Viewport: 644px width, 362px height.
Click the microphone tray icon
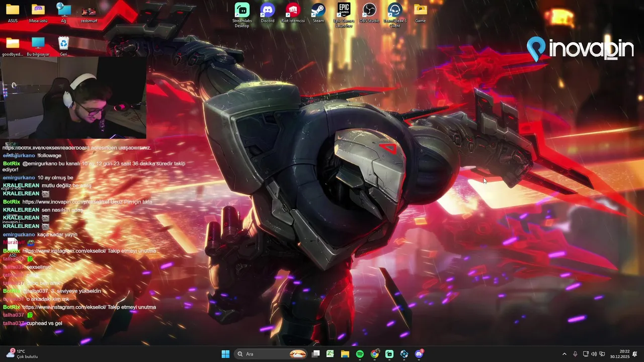(575, 354)
